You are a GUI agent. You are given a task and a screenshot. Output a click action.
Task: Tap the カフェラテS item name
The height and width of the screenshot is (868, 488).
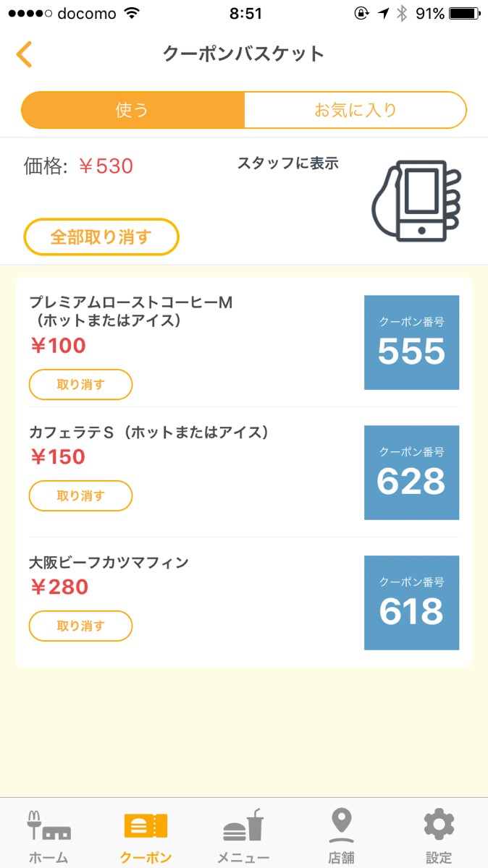(x=149, y=433)
